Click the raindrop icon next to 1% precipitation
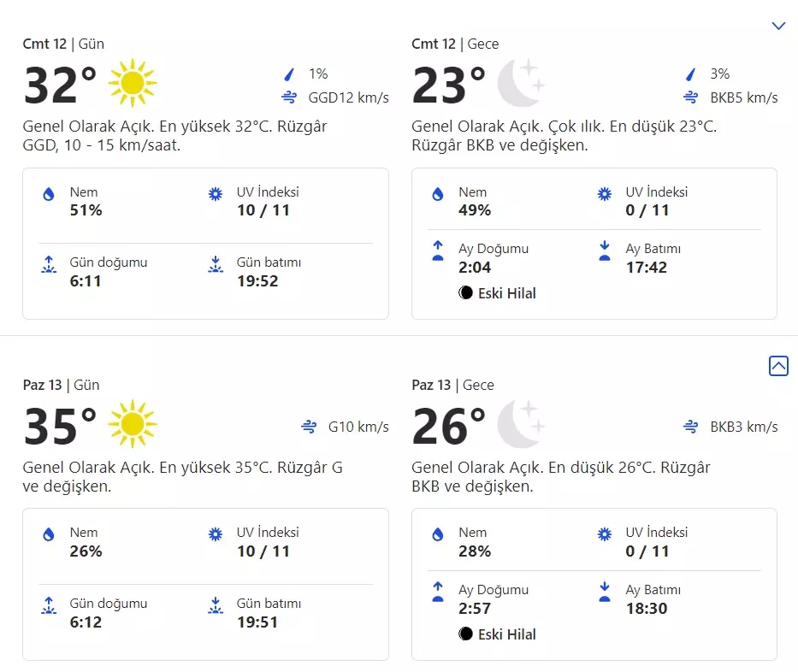Viewport: 798px width, 672px height. point(289,74)
